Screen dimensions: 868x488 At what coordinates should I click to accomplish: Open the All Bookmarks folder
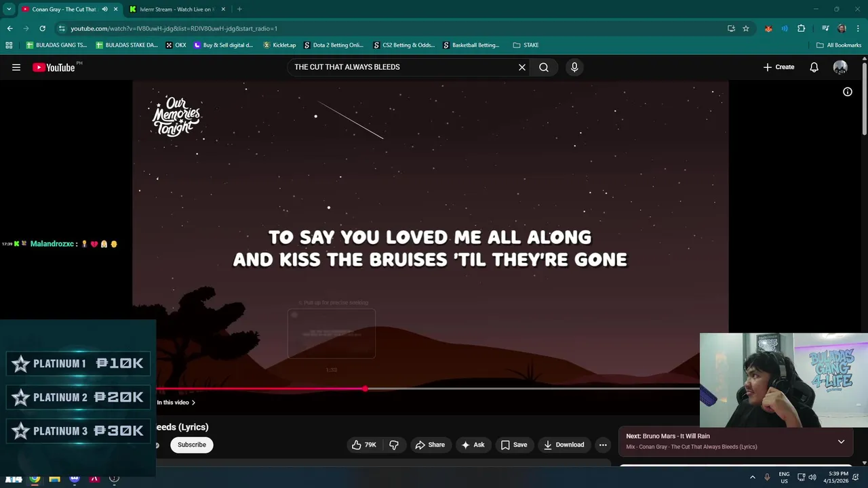pyautogui.click(x=839, y=45)
